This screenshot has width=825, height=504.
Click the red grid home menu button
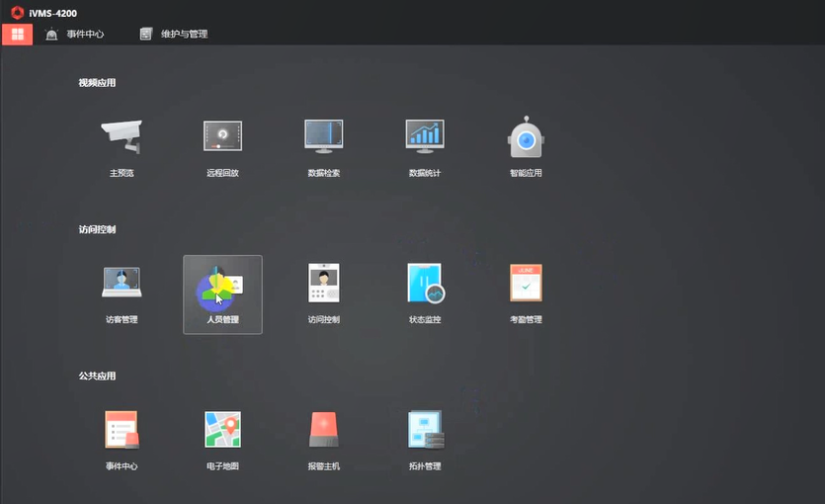17,35
